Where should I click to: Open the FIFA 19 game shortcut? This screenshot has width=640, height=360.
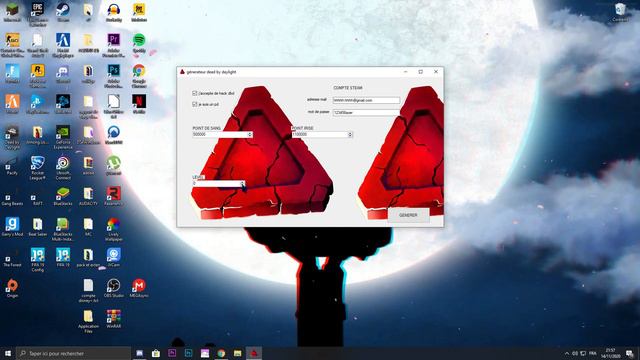click(x=63, y=258)
